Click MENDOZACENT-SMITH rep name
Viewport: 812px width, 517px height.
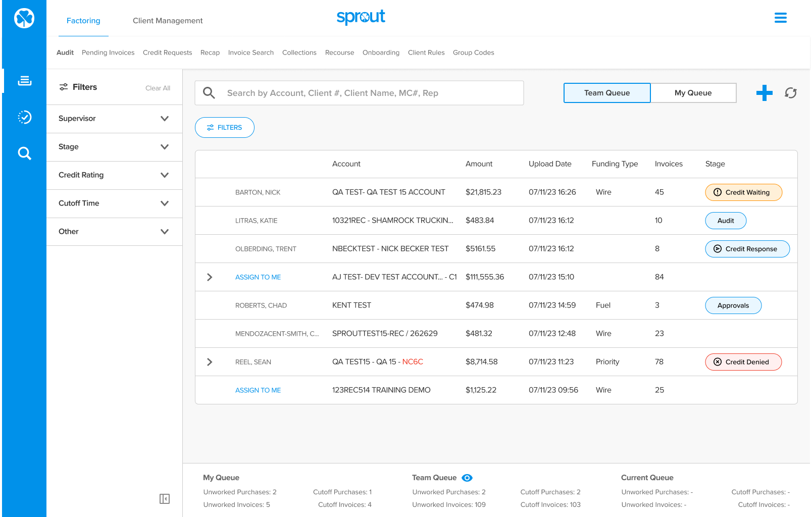[277, 334]
